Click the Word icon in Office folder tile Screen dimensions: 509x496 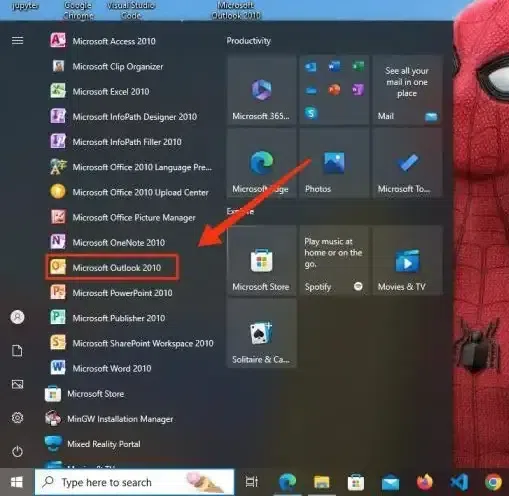click(x=334, y=66)
